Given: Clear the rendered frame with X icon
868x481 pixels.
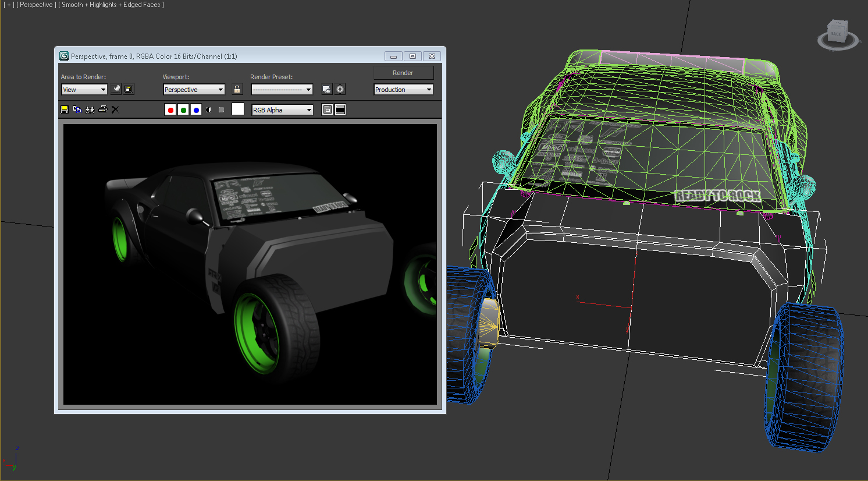Looking at the screenshot, I should pyautogui.click(x=115, y=109).
